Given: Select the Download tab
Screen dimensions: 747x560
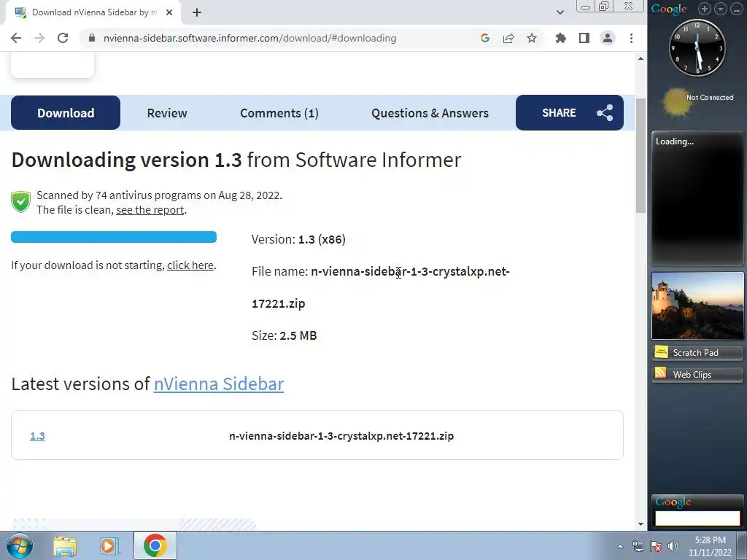Looking at the screenshot, I should pos(66,113).
